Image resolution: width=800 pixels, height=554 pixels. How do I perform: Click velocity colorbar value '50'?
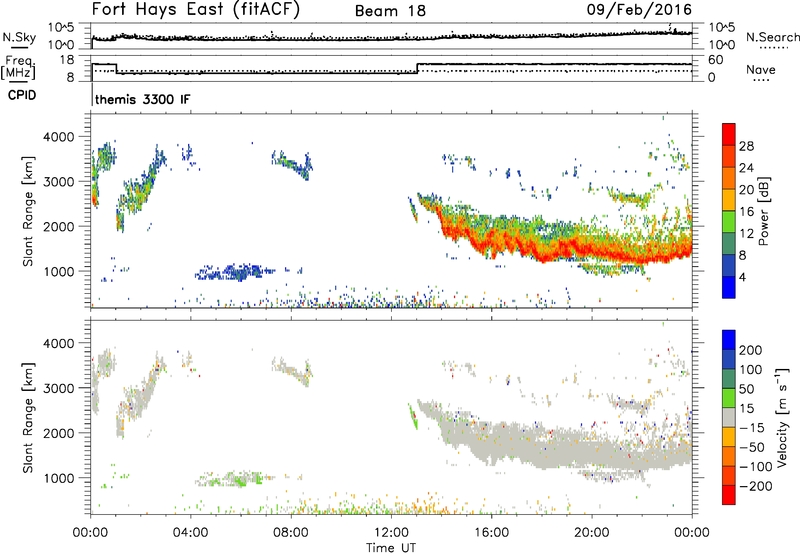pos(746,389)
